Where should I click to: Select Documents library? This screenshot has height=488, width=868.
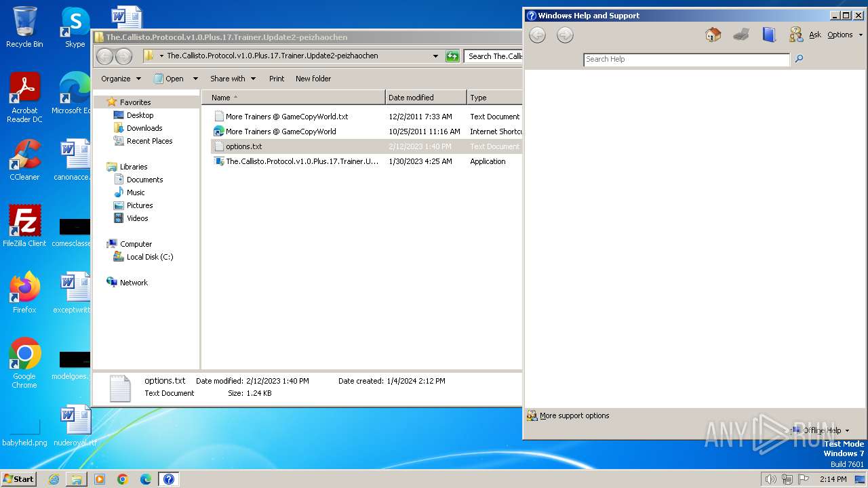click(x=144, y=180)
